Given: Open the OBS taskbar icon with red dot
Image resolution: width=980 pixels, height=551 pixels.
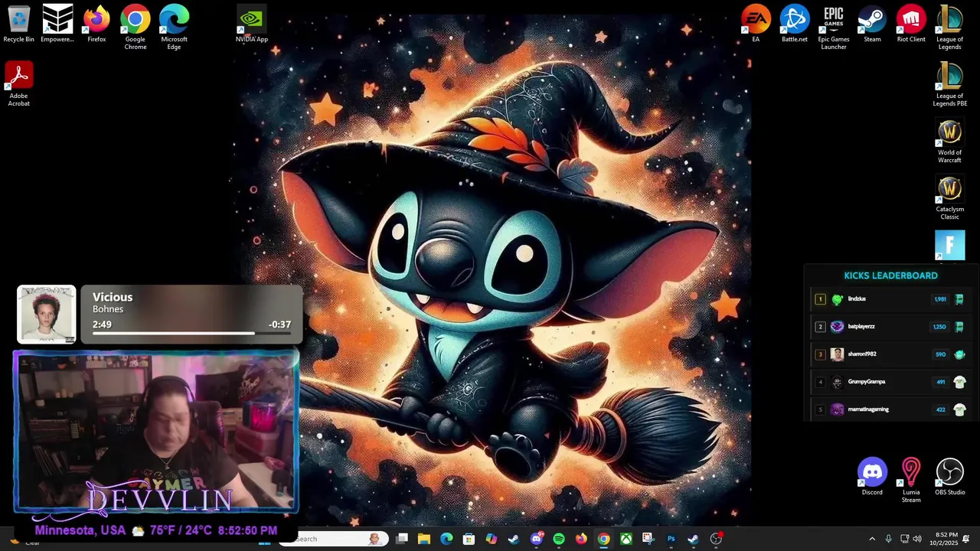Looking at the screenshot, I should (x=716, y=539).
